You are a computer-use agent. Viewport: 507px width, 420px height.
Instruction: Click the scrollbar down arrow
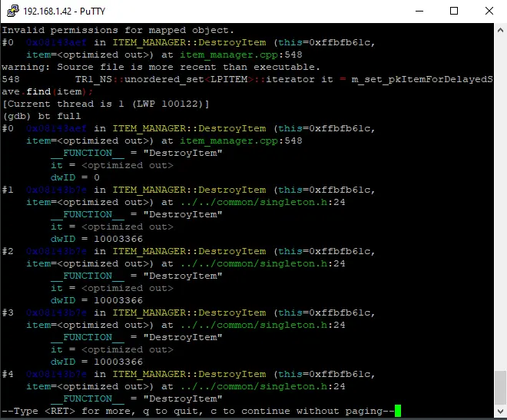pyautogui.click(x=500, y=412)
